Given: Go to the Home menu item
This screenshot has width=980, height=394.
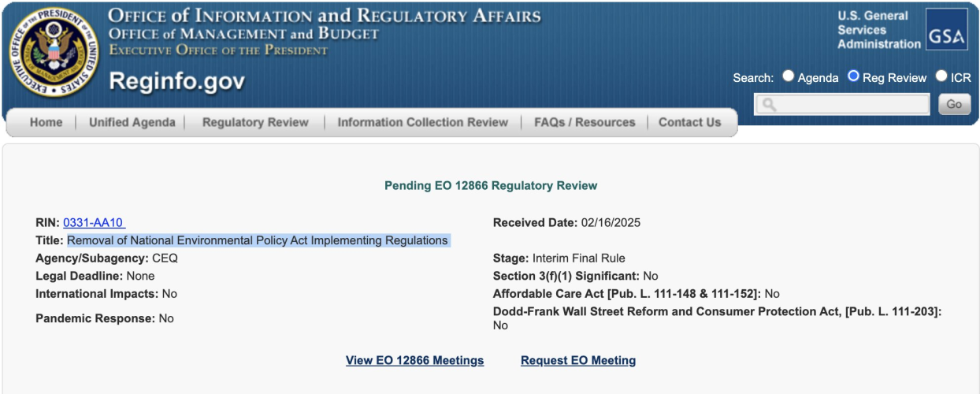Looking at the screenshot, I should (x=46, y=122).
